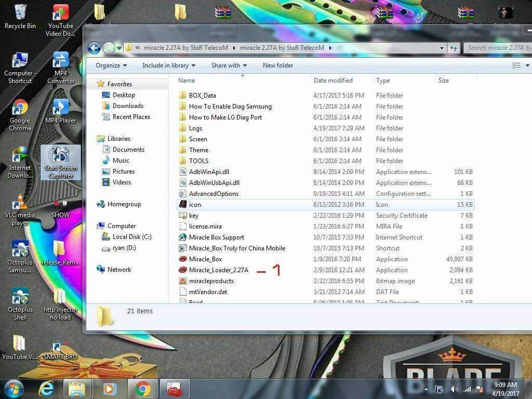Select the Google Chrome desktop shortcut
Image resolution: width=532 pixels, height=399 pixels.
pos(20,115)
